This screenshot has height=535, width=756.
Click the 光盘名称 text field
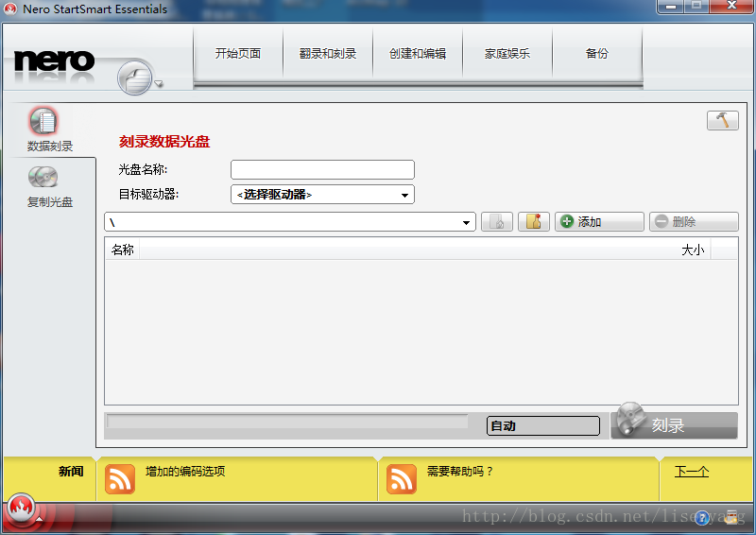tap(322, 170)
